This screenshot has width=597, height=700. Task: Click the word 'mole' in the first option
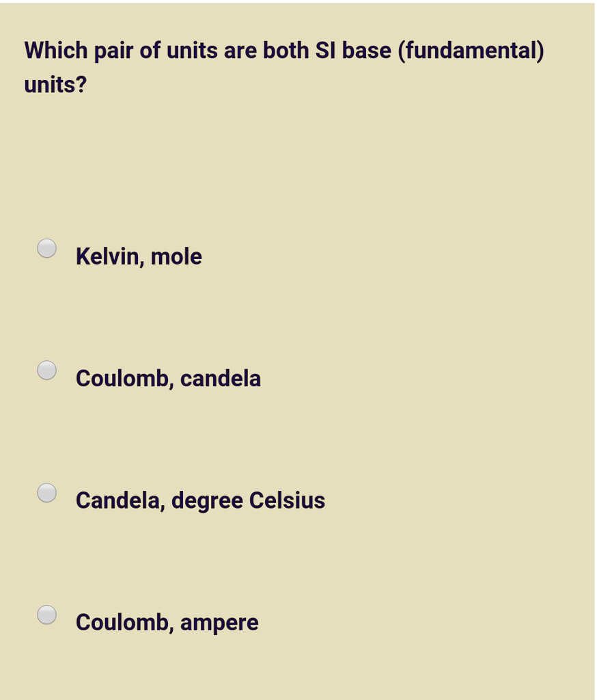pos(176,257)
